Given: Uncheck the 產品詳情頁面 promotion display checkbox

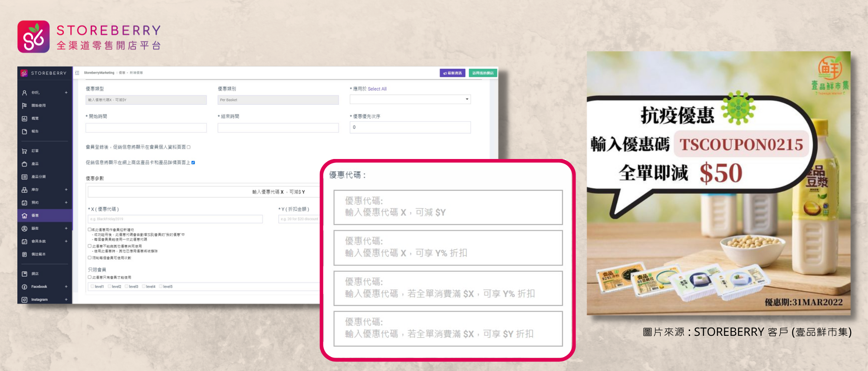Looking at the screenshot, I should coord(193,162).
